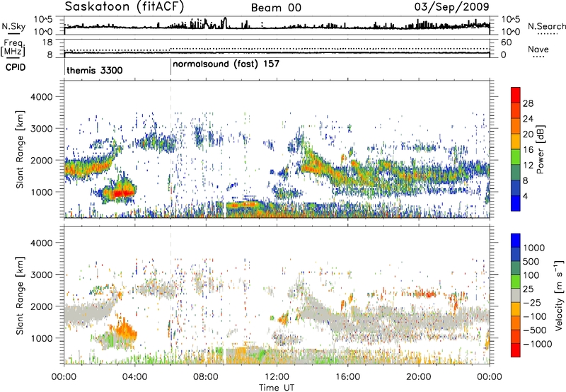Click the 'Saskatoon (fitACF)' title text
The width and height of the screenshot is (566, 392).
click(125, 7)
